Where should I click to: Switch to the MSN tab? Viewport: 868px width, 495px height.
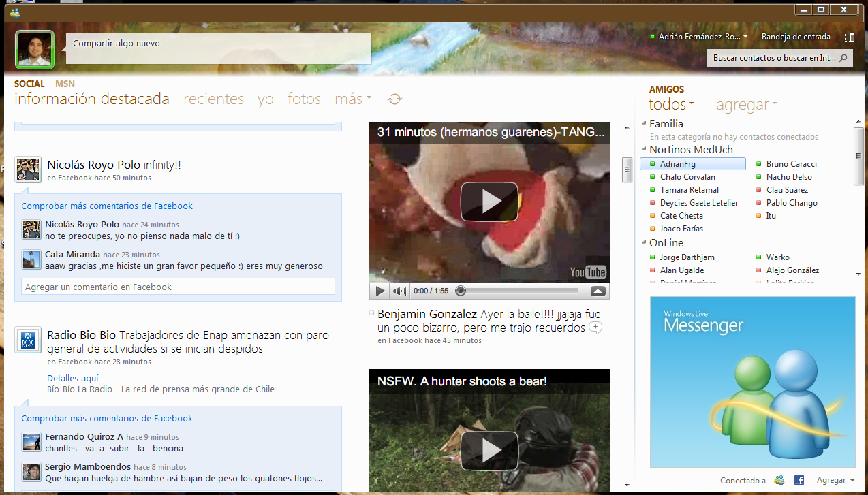point(65,84)
